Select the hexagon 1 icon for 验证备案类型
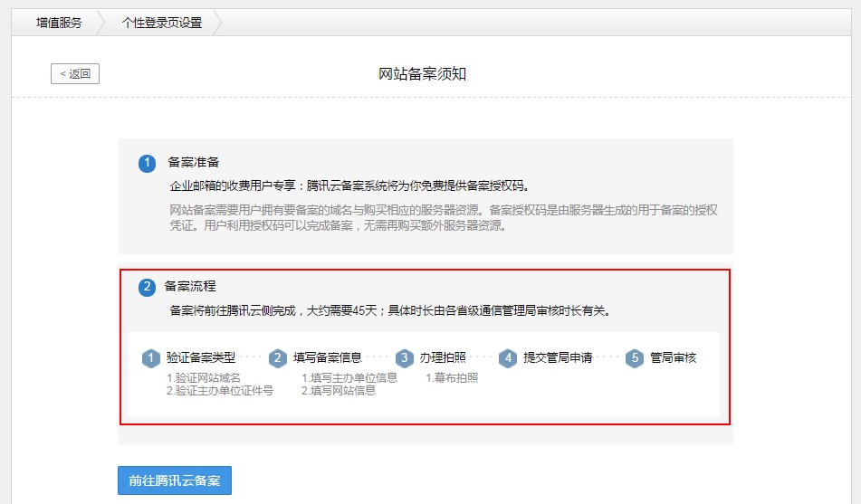Screen dimensions: 861x504 [151, 358]
